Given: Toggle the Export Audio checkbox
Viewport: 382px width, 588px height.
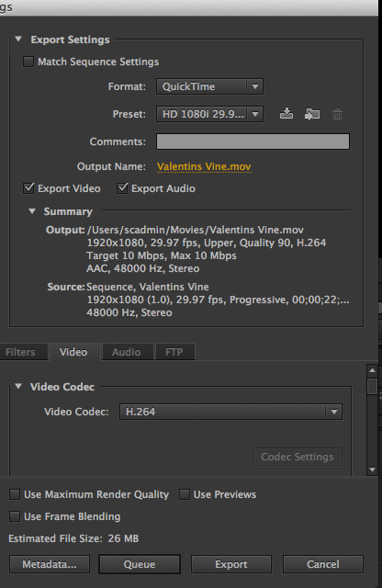Looking at the screenshot, I should point(122,188).
